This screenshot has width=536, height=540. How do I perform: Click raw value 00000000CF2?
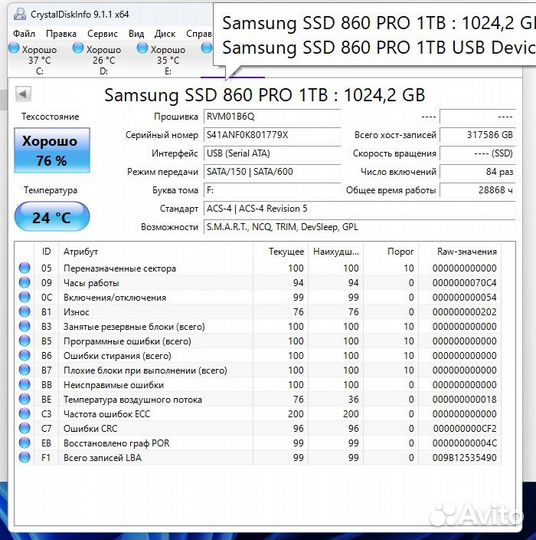pos(465,429)
